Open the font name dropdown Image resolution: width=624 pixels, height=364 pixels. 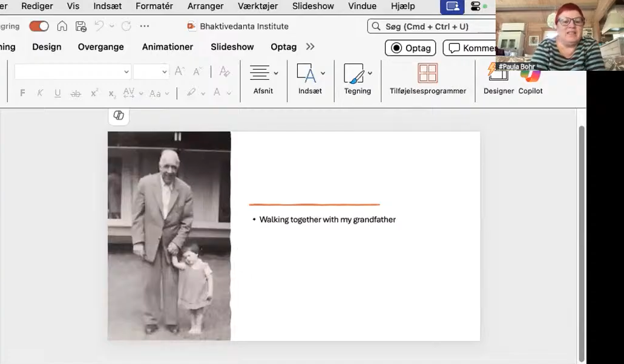[126, 72]
